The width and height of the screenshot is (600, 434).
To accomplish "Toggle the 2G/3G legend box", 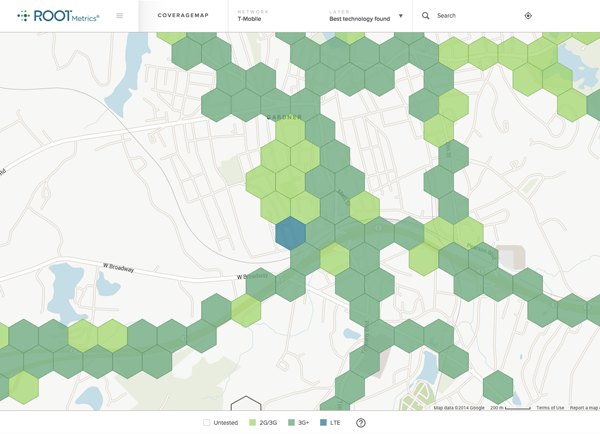I will [x=253, y=423].
